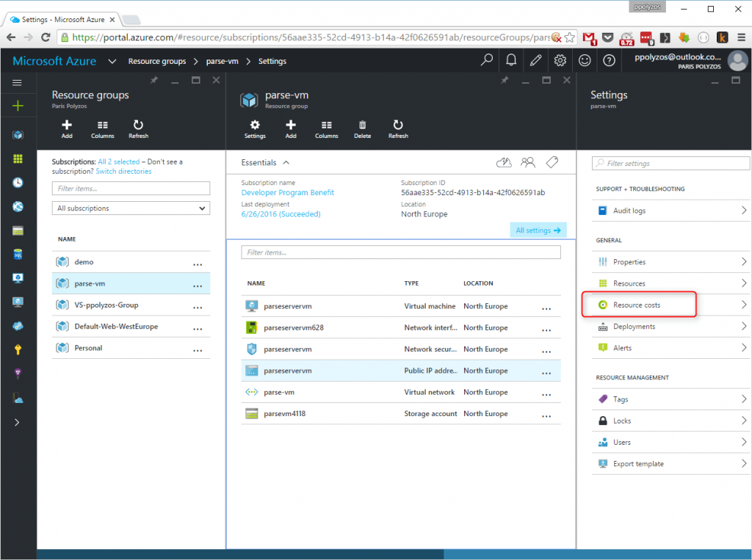
Task: Click the Resource groups breadcrumb item
Action: (x=157, y=61)
